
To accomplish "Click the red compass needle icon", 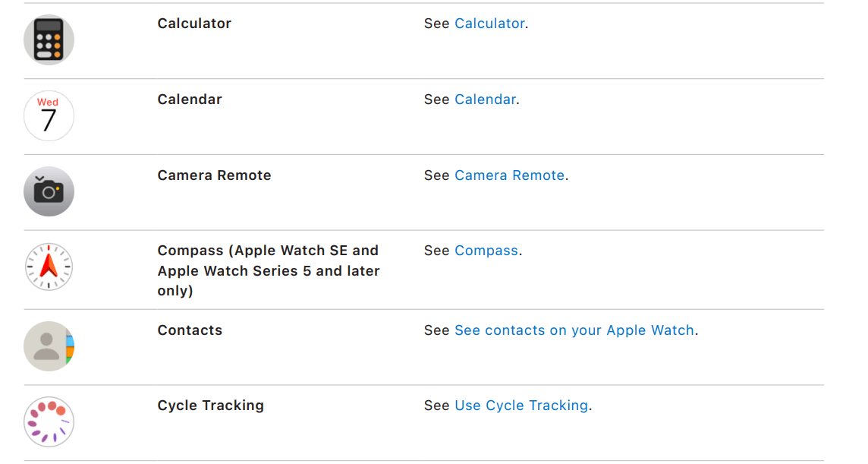I will (x=49, y=267).
